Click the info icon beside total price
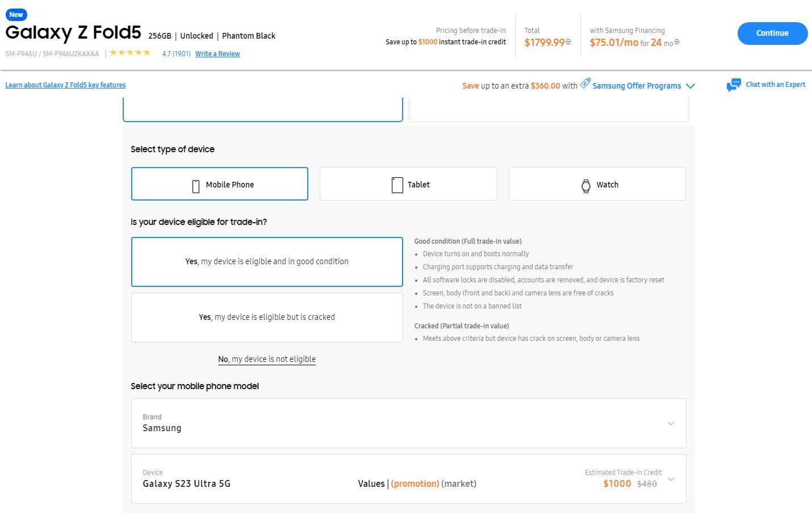 568,42
